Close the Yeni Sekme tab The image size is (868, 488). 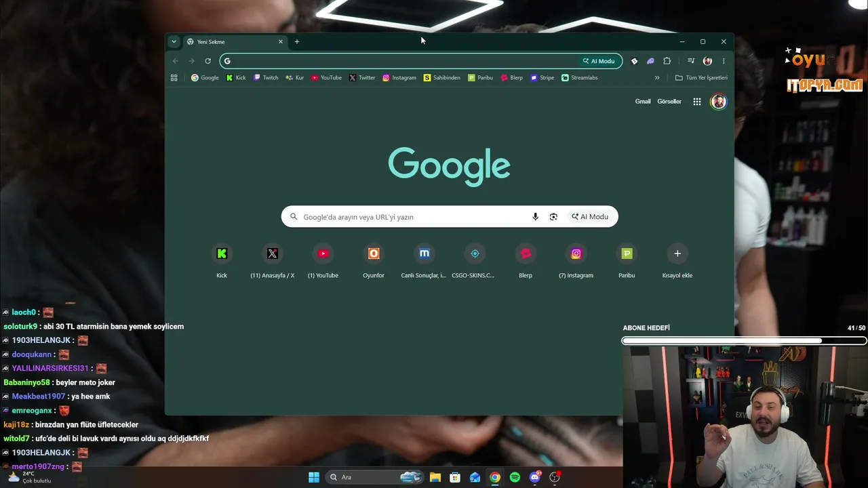pos(281,42)
